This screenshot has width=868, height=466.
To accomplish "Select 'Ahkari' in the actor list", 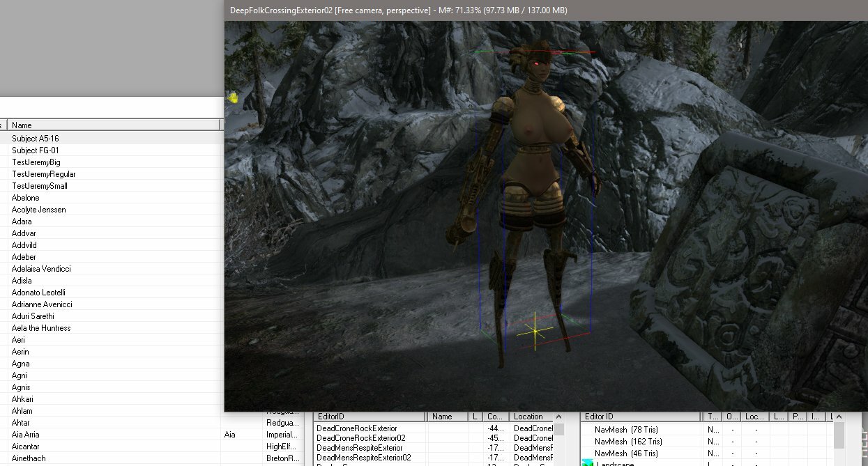I will [22, 399].
